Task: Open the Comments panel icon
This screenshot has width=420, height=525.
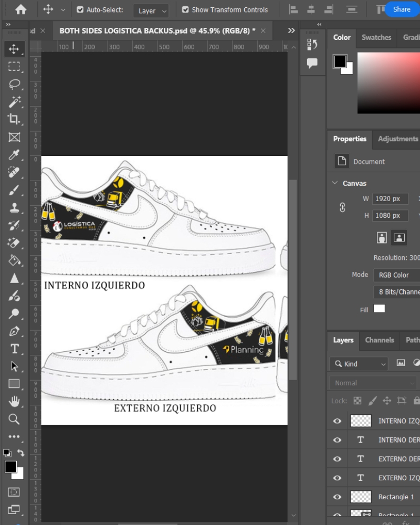Action: click(x=312, y=63)
